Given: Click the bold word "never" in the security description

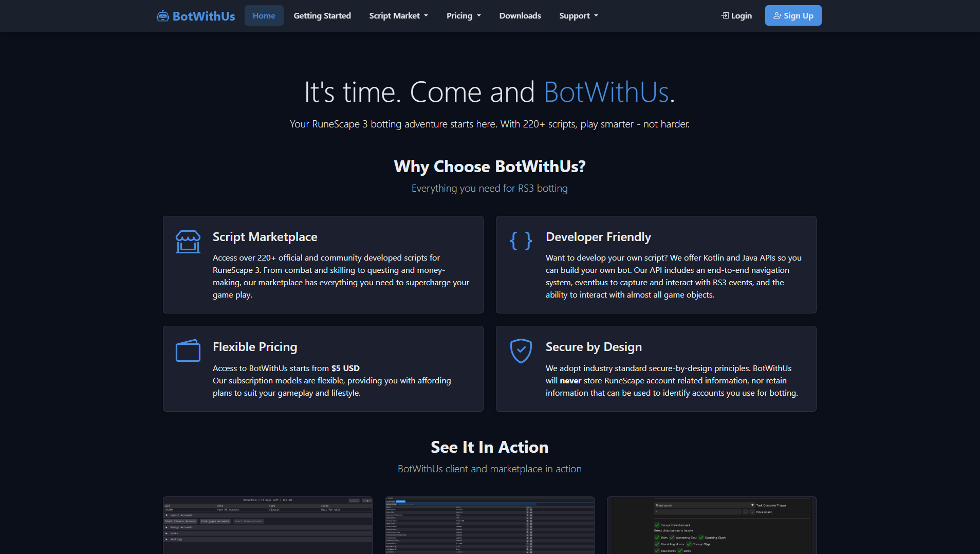Looking at the screenshot, I should pos(570,381).
